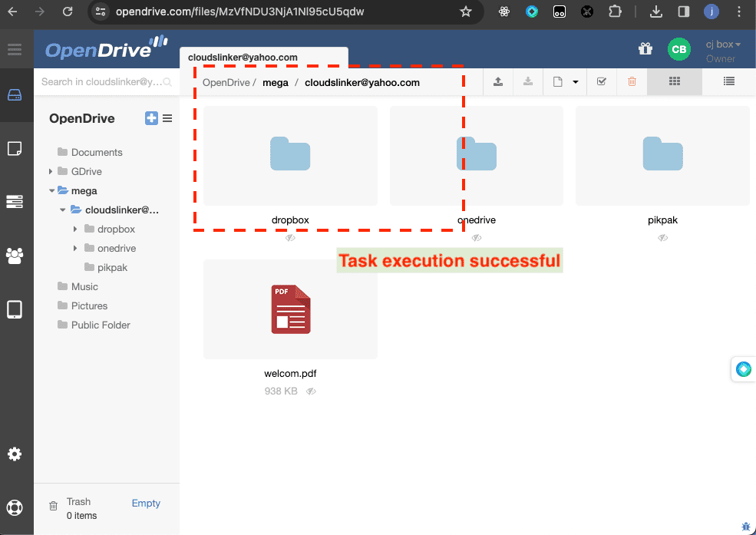
Task: Bookmark this page with the star icon
Action: click(466, 12)
